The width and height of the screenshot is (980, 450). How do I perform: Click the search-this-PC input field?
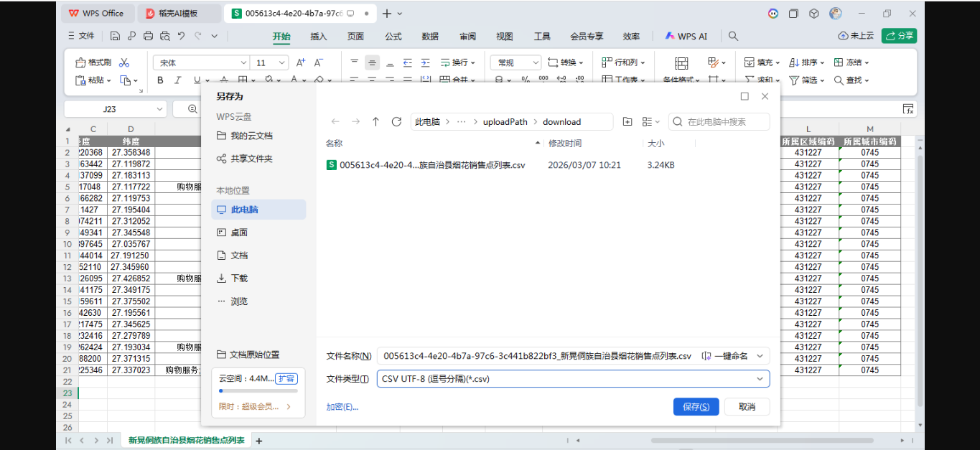[x=719, y=122]
